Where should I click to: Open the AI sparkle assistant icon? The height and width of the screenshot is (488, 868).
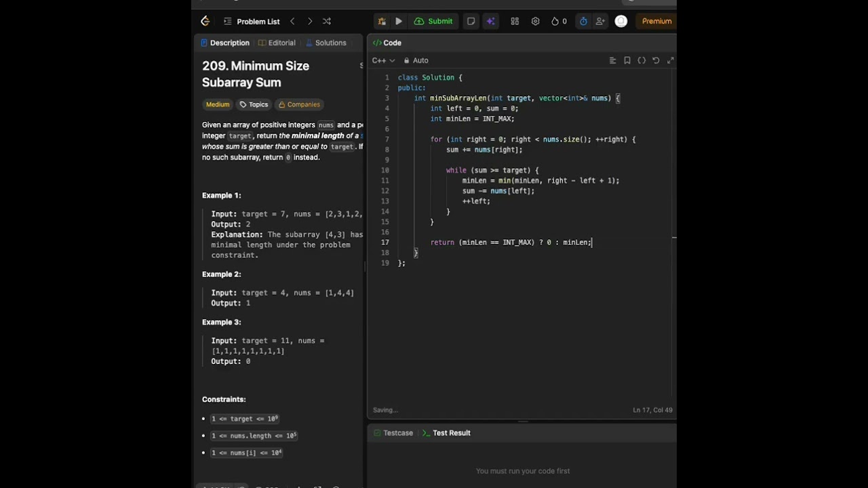tap(490, 21)
